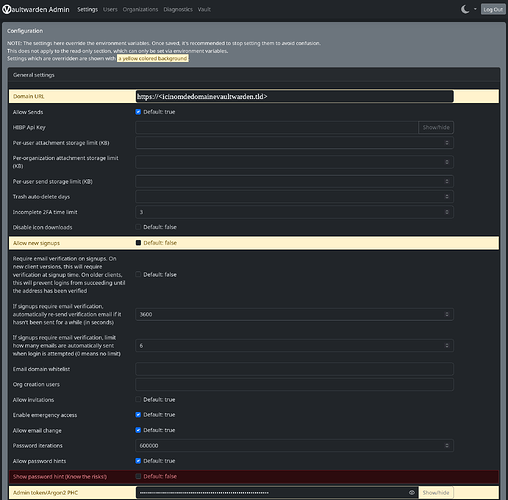Adjust Incomplete 2FA time limit spinner

(447, 212)
